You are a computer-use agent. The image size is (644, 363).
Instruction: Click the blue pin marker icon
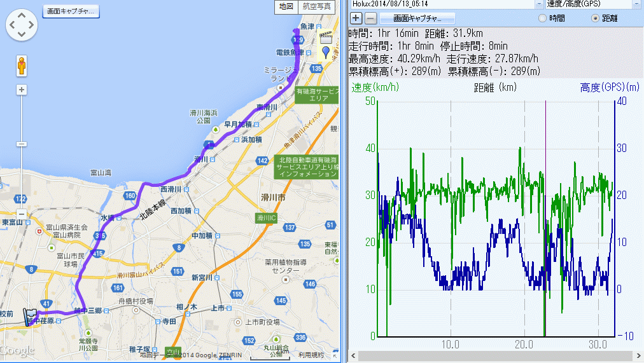326,52
